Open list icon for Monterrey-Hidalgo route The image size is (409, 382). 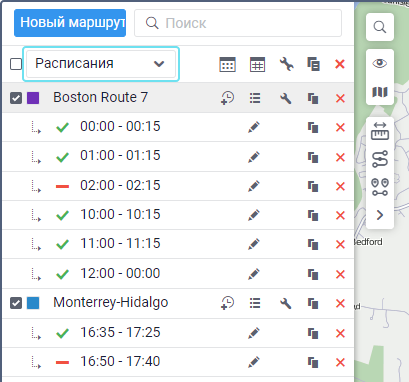point(255,303)
